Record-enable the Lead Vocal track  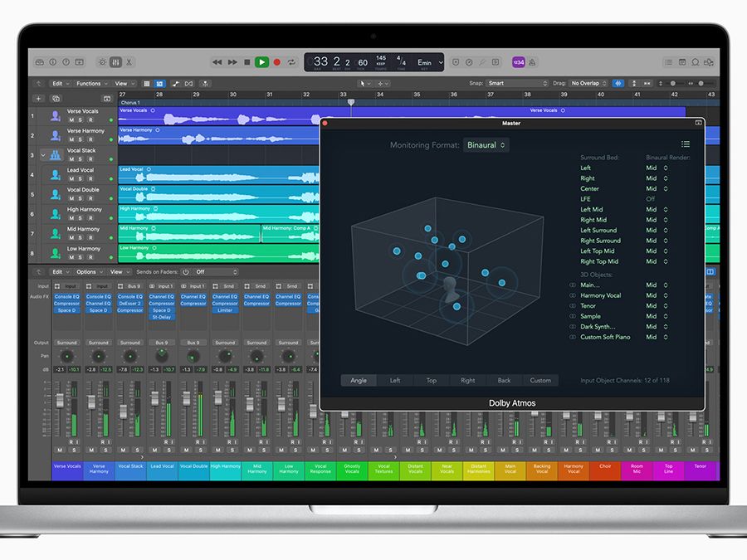point(90,179)
